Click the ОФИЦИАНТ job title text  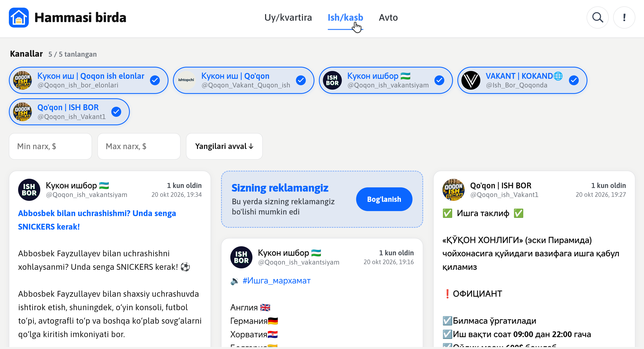tap(477, 294)
